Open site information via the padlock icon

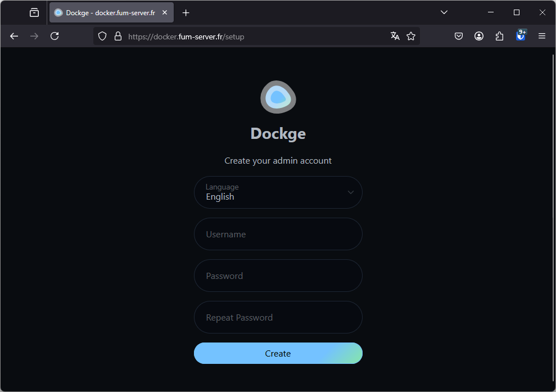pos(117,35)
